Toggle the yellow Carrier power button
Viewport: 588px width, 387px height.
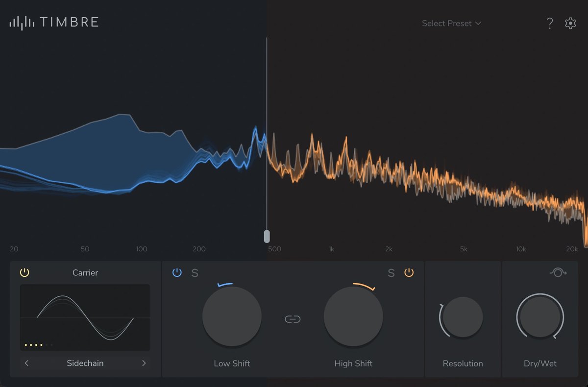point(24,272)
